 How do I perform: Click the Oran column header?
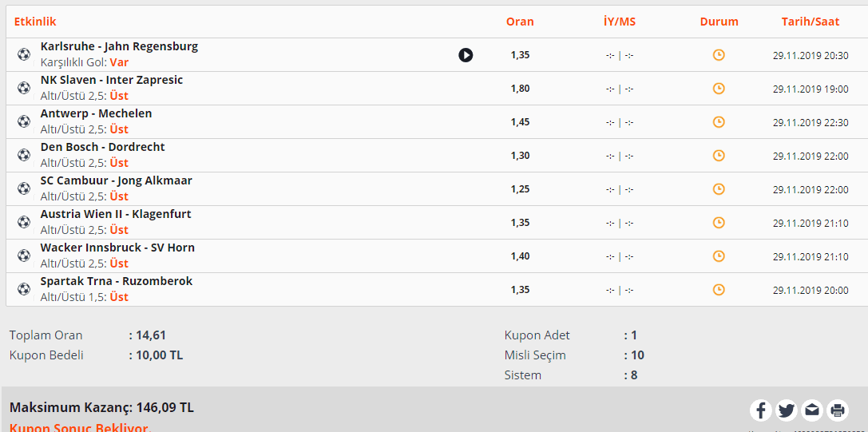[x=520, y=22]
